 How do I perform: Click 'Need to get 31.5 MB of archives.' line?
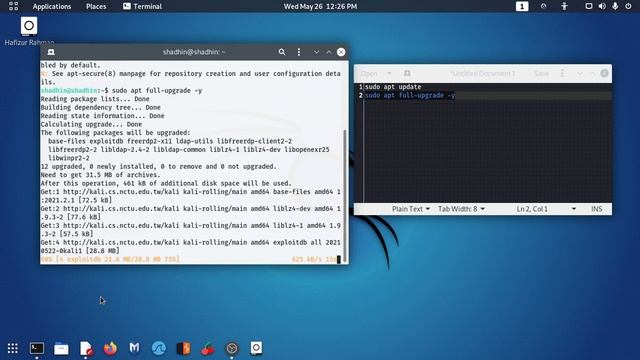pyautogui.click(x=100, y=175)
